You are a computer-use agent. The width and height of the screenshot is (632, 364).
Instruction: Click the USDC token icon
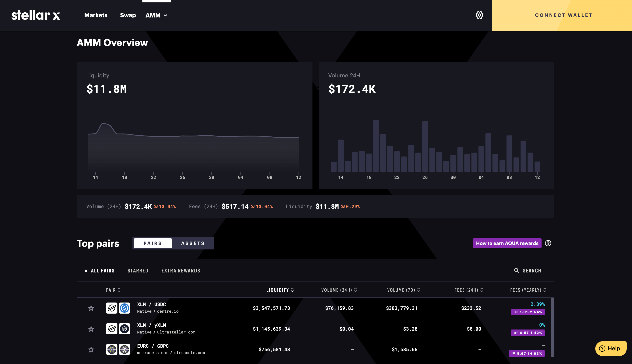(124, 308)
